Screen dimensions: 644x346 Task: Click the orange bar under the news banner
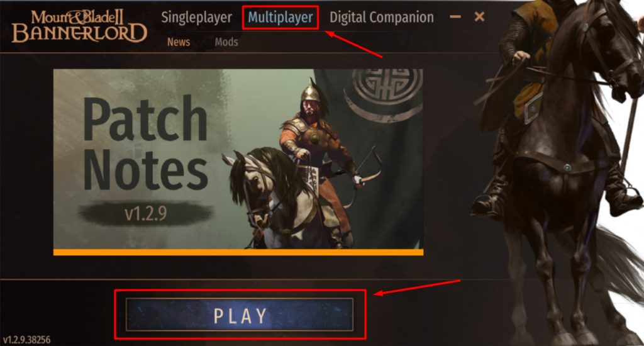[238, 252]
